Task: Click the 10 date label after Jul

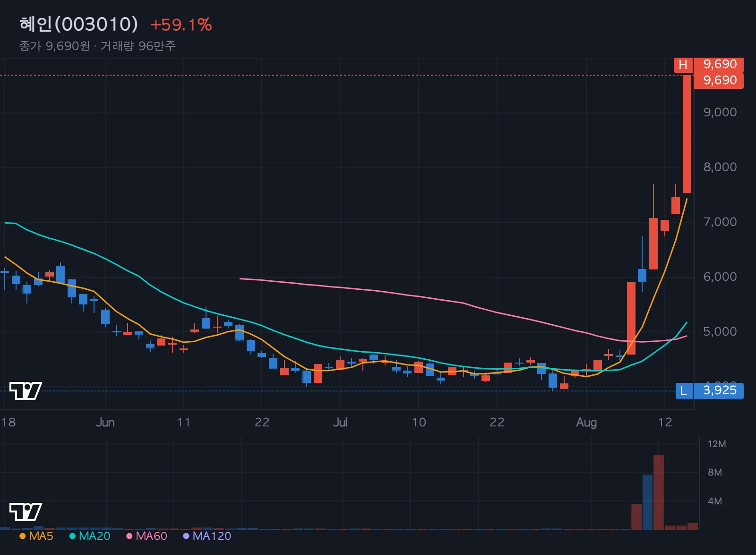Action: pyautogui.click(x=419, y=422)
